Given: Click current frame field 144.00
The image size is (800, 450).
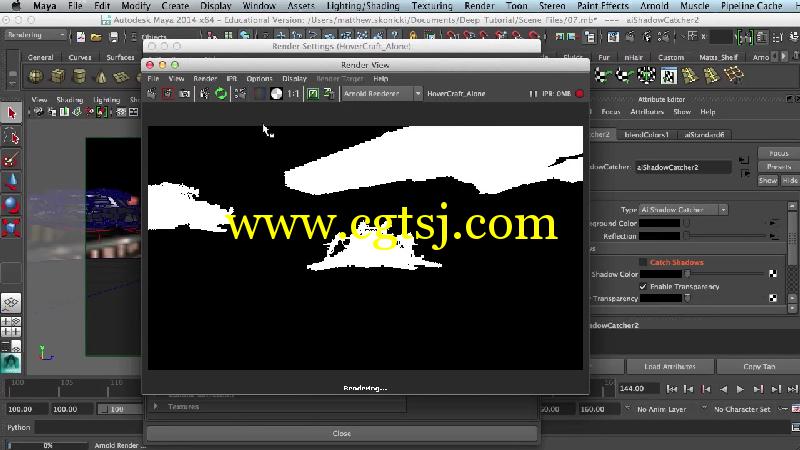Looking at the screenshot, I should [x=638, y=389].
